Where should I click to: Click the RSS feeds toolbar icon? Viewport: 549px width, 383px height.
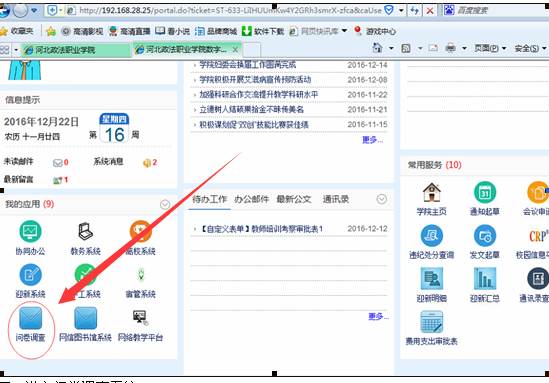click(406, 48)
